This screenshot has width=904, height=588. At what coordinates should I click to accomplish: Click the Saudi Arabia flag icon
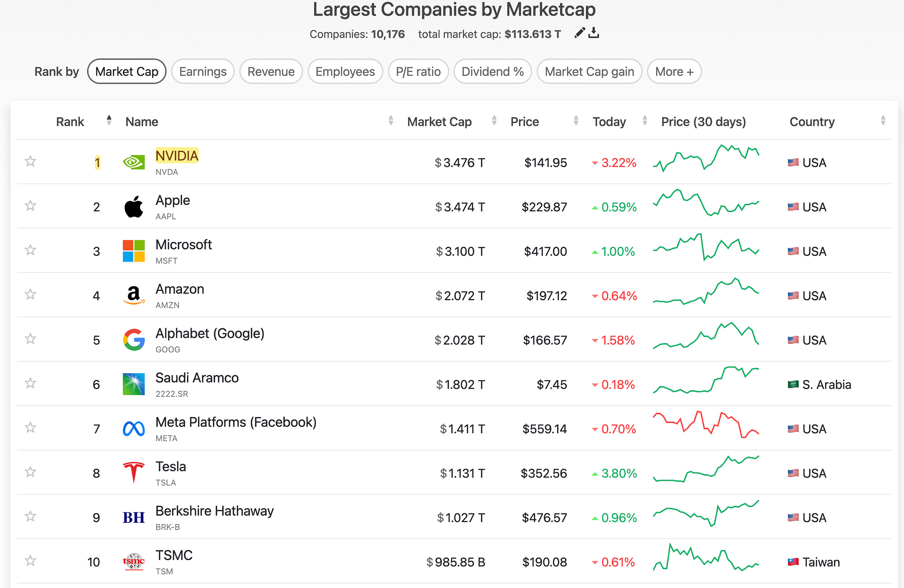pyautogui.click(x=793, y=384)
